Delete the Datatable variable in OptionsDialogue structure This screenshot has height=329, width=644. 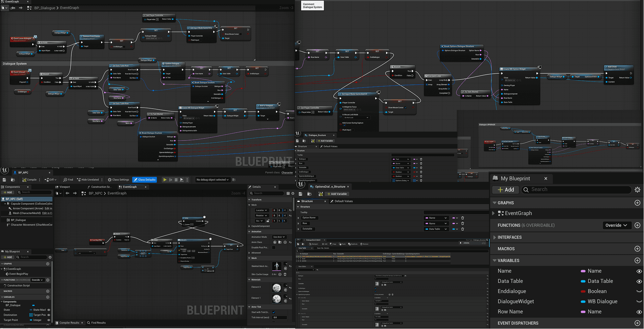(463, 229)
